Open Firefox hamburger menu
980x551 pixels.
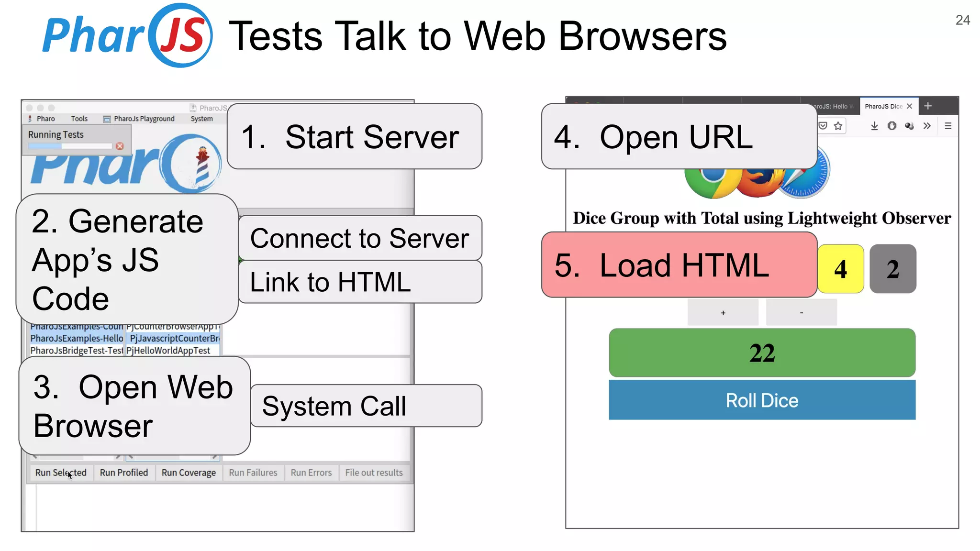[948, 126]
